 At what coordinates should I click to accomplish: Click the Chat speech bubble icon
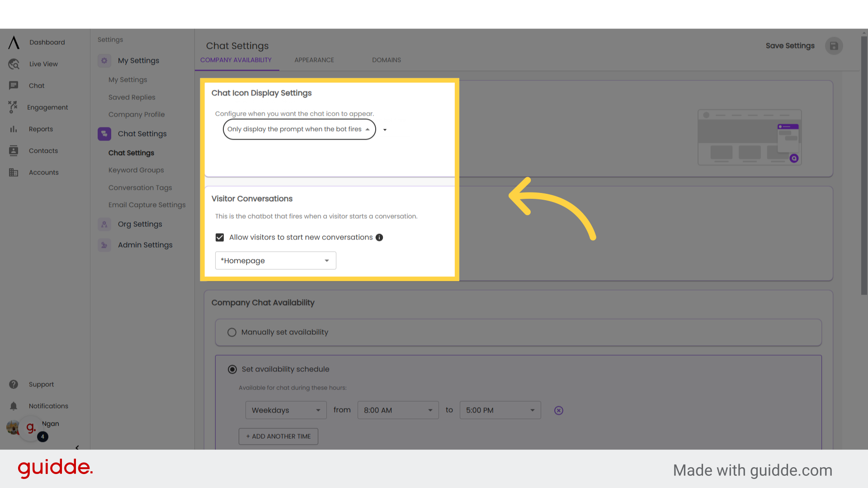point(14,85)
